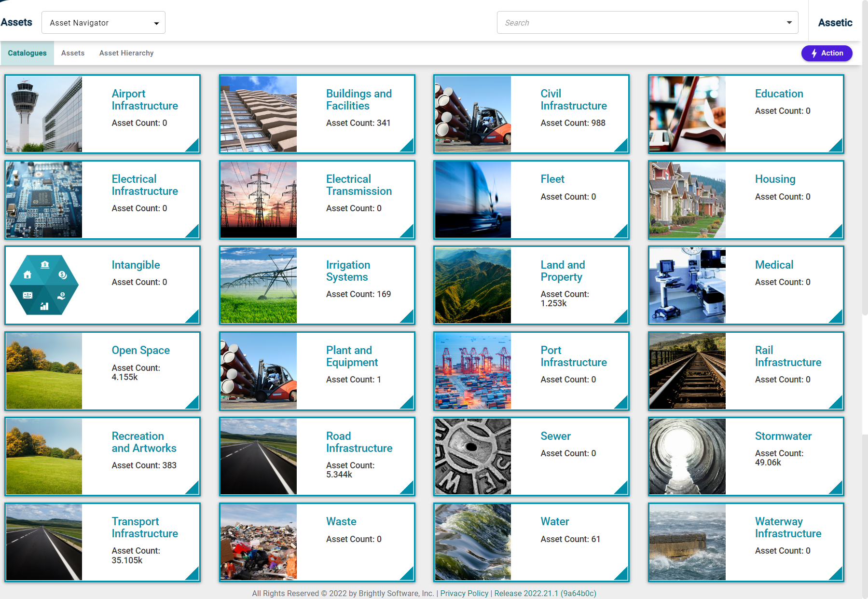The image size is (868, 599).
Task: Switch to the Assets tab
Action: click(x=73, y=53)
